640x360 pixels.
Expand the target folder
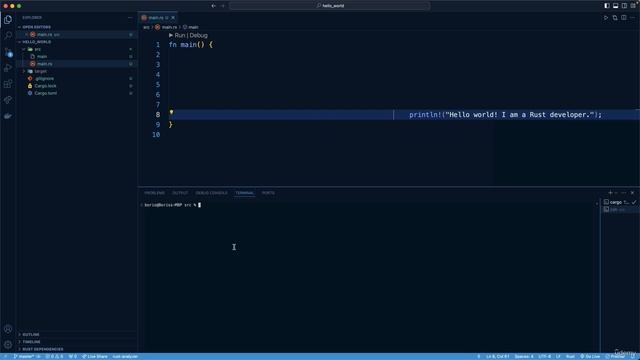click(40, 71)
